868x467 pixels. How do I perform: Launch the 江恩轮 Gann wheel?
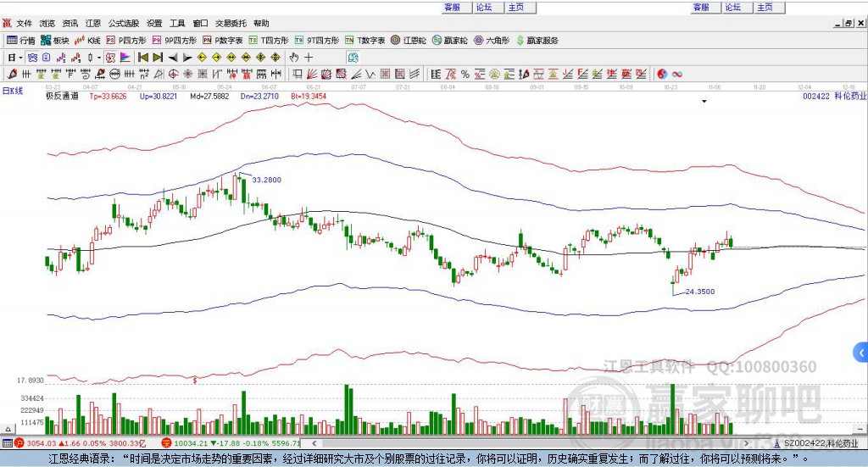pos(408,41)
